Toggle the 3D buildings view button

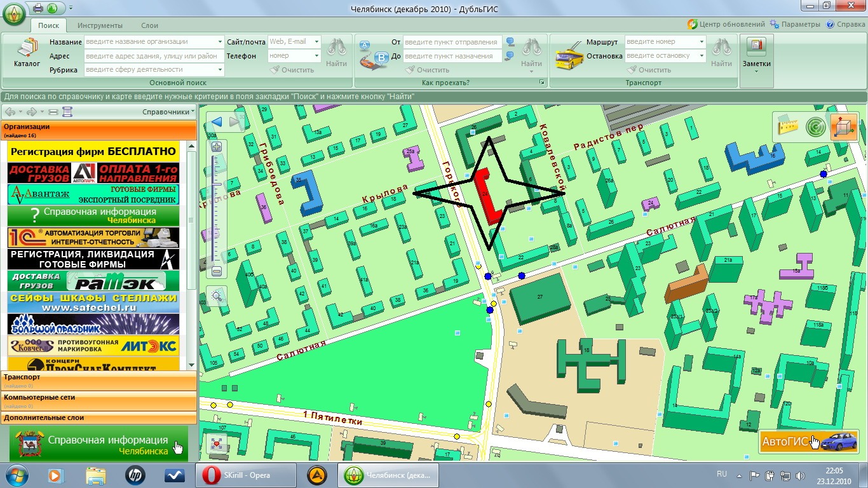(844, 126)
